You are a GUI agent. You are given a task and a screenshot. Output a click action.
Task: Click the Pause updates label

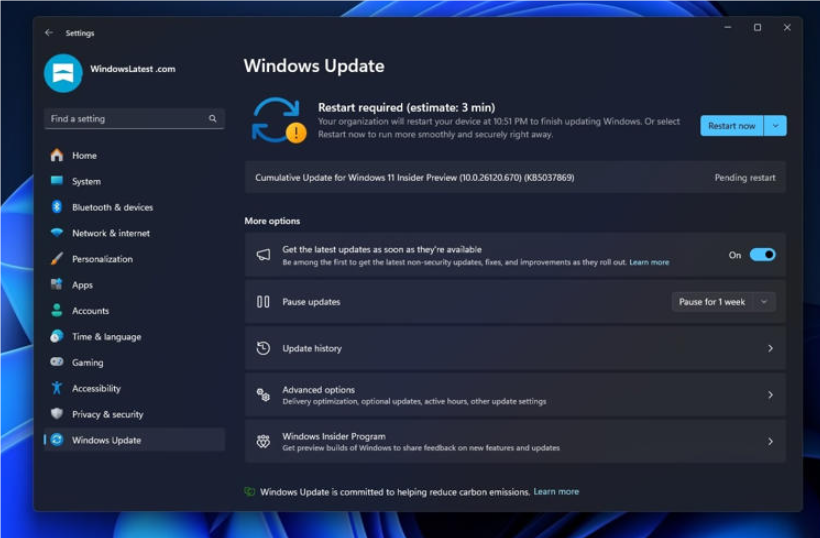coord(311,302)
